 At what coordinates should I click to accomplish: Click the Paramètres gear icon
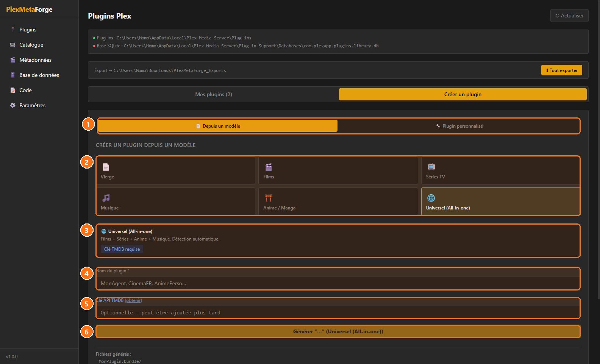(13, 105)
